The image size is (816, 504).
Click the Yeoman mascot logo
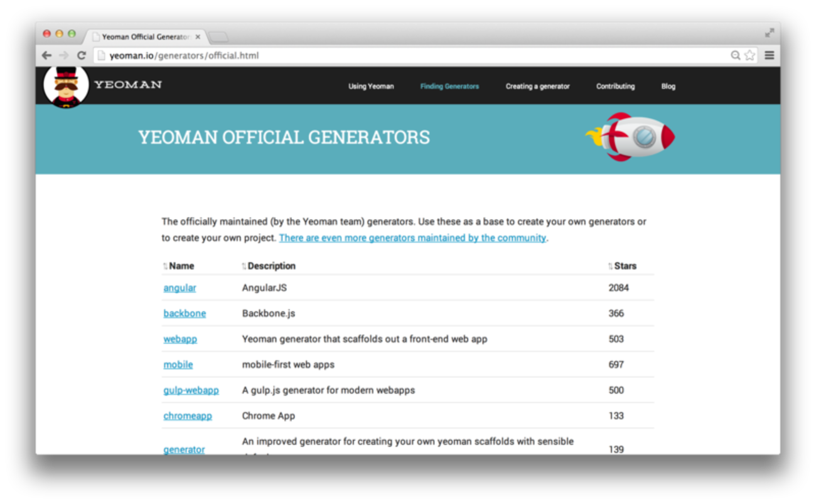67,86
